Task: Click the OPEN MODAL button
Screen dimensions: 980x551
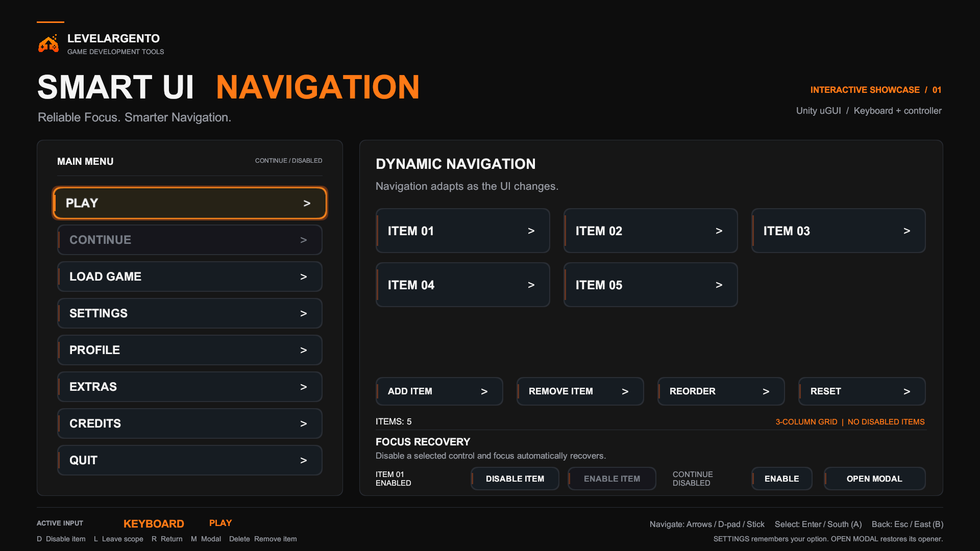Action: click(875, 479)
